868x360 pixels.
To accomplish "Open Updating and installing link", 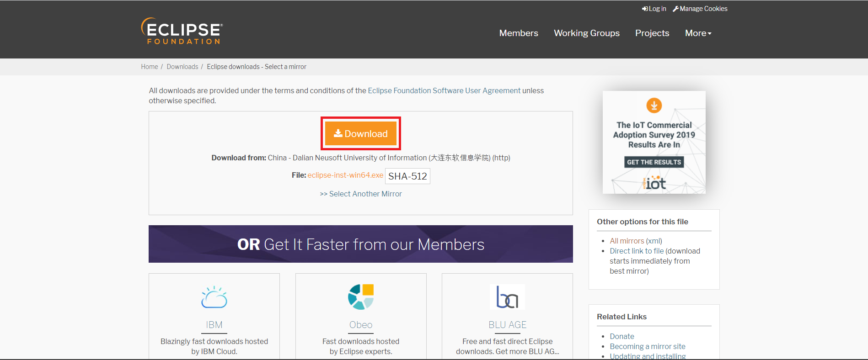I will [x=648, y=356].
